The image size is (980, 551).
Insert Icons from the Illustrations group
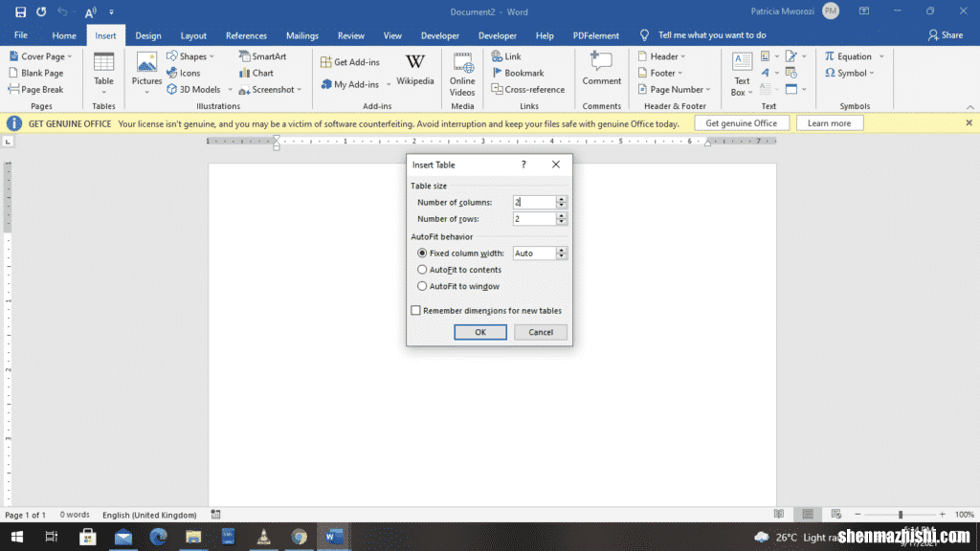(x=184, y=73)
